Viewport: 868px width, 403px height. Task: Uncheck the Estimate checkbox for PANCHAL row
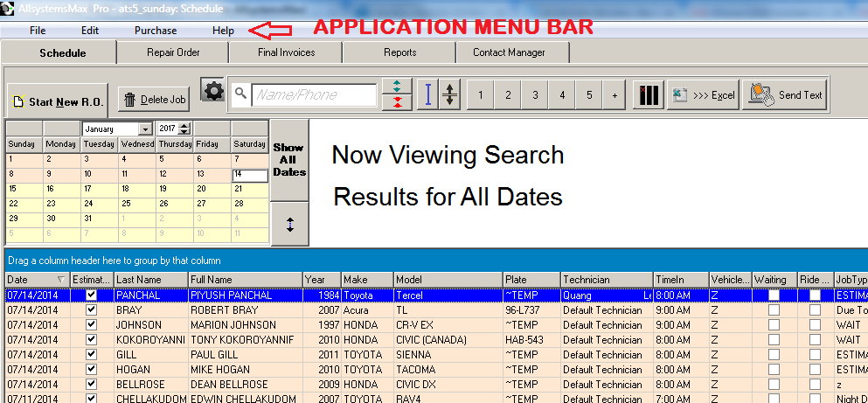[x=92, y=295]
